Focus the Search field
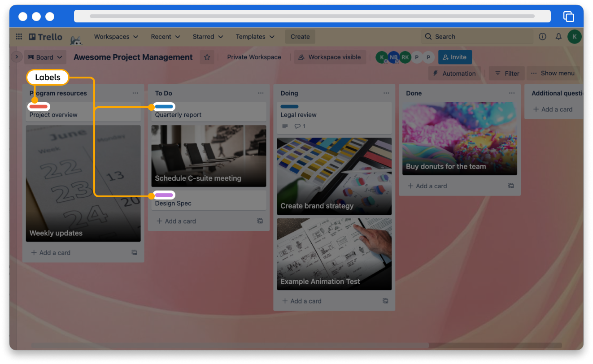Image resolution: width=593 pixels, height=364 pixels. (477, 37)
